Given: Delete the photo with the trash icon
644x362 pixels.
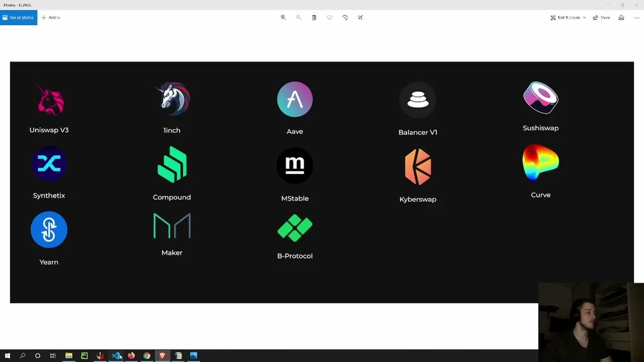Looking at the screenshot, I should click(314, 18).
